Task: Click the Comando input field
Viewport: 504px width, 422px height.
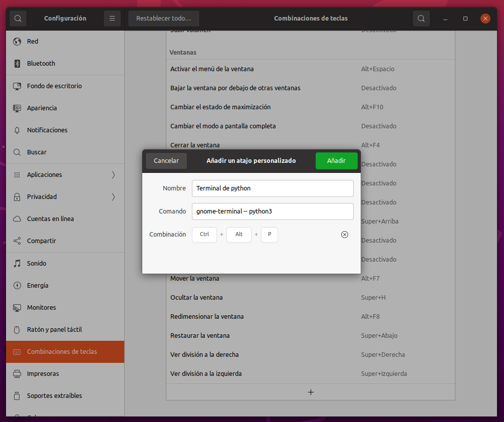Action: coord(273,212)
